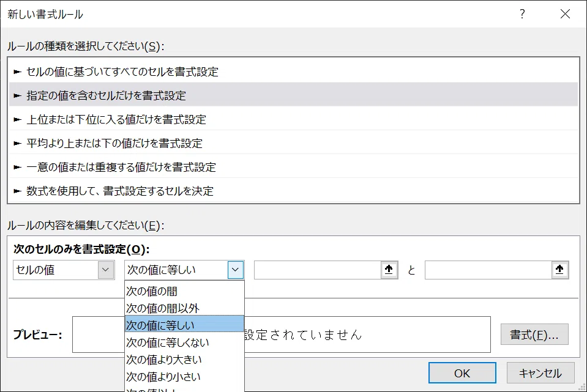Choose 次の値より小さい from the list

[184, 377]
